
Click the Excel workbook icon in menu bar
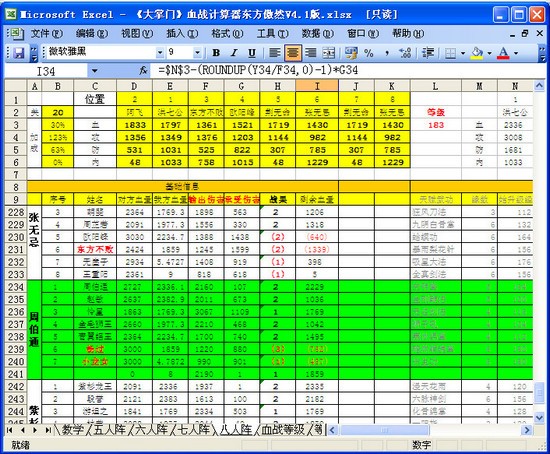(16, 34)
